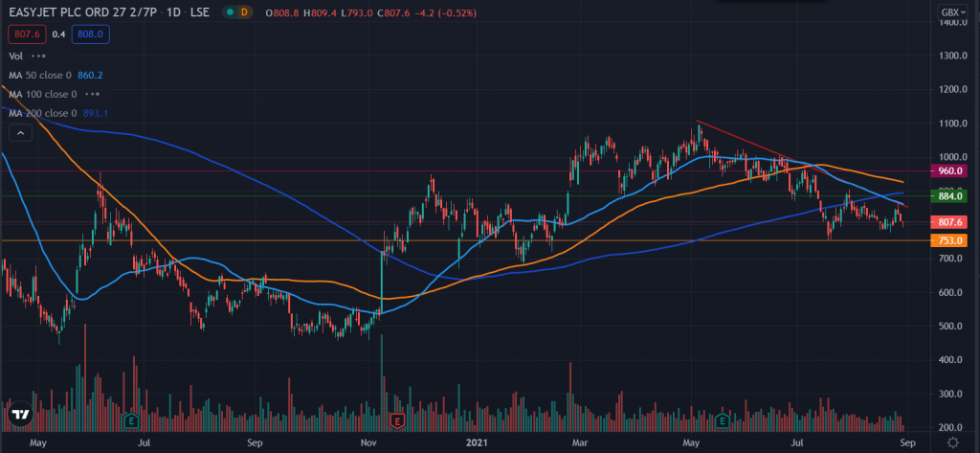980x453 pixels.
Task: Click green earnings marker dated June 2020
Action: coord(130,420)
